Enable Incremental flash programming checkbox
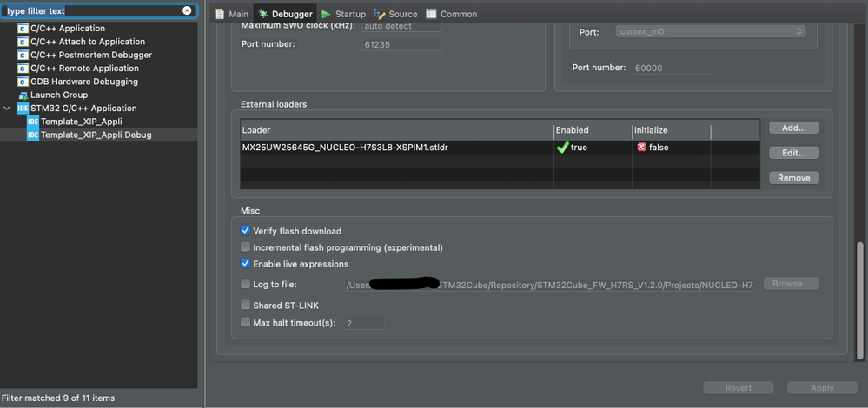The height and width of the screenshot is (408, 868). click(245, 247)
